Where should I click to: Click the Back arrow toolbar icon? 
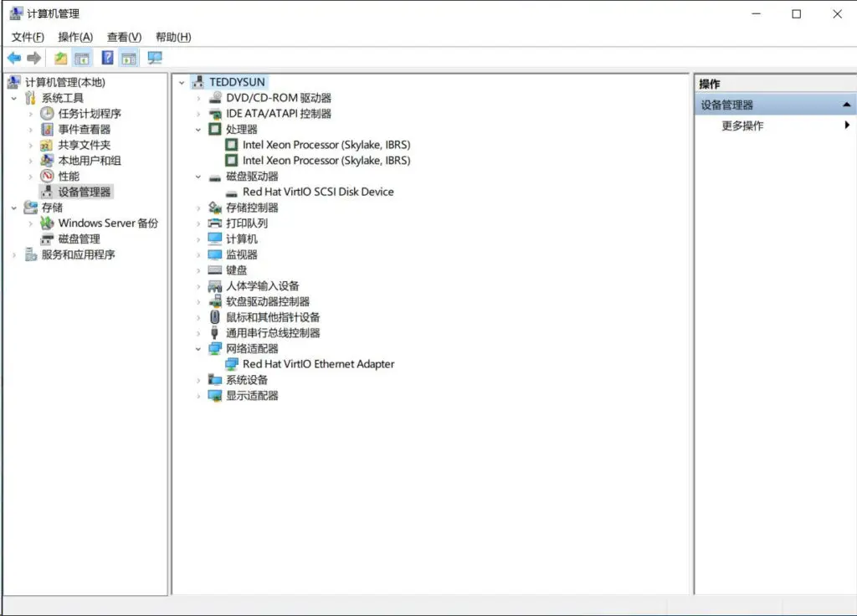tap(14, 58)
